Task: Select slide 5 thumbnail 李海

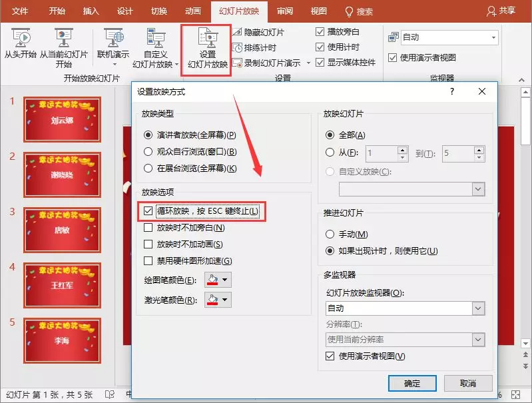Action: tap(62, 340)
